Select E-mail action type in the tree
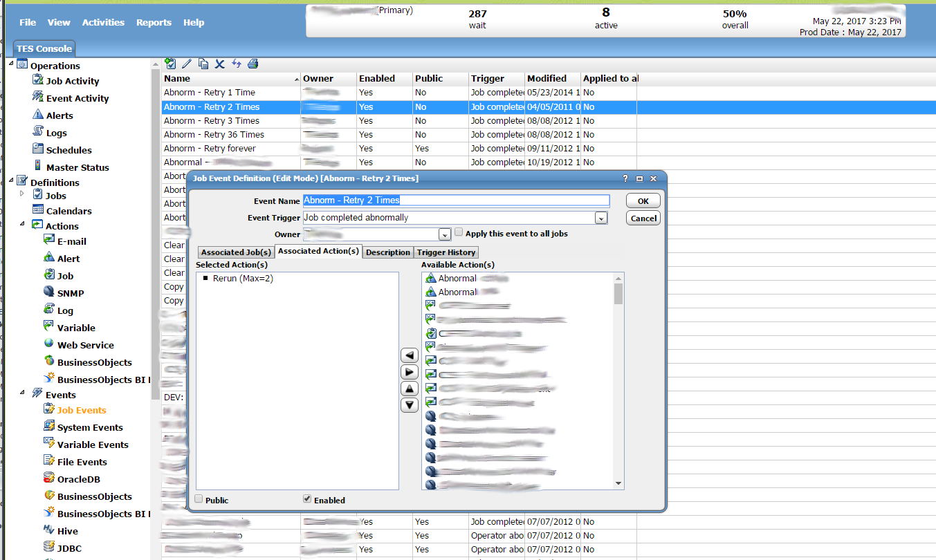The image size is (936, 560). click(x=72, y=241)
